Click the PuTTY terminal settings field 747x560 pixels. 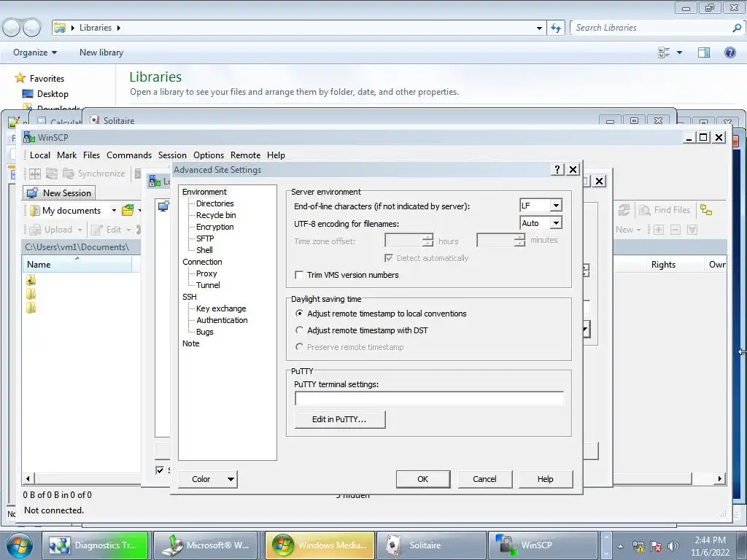point(429,399)
